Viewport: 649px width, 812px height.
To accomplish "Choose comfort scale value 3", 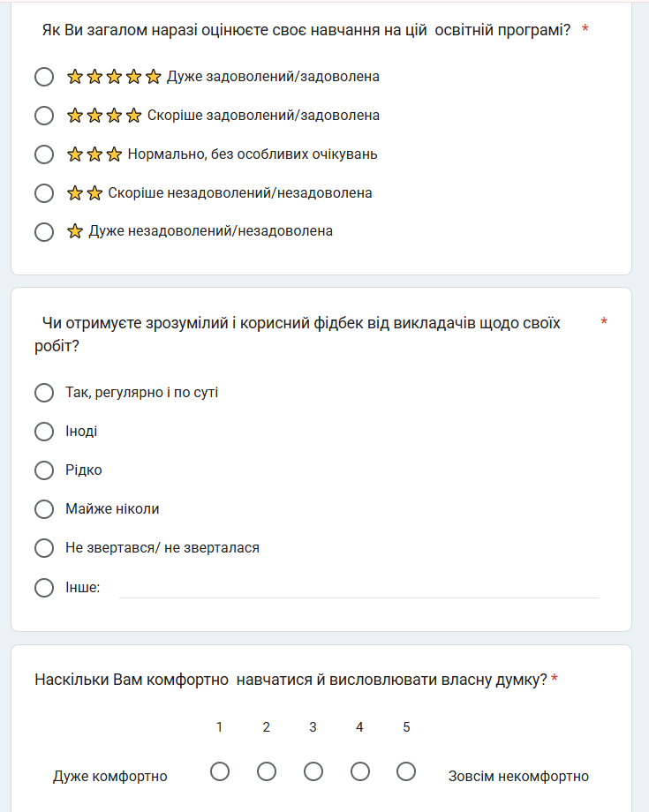I will click(313, 771).
